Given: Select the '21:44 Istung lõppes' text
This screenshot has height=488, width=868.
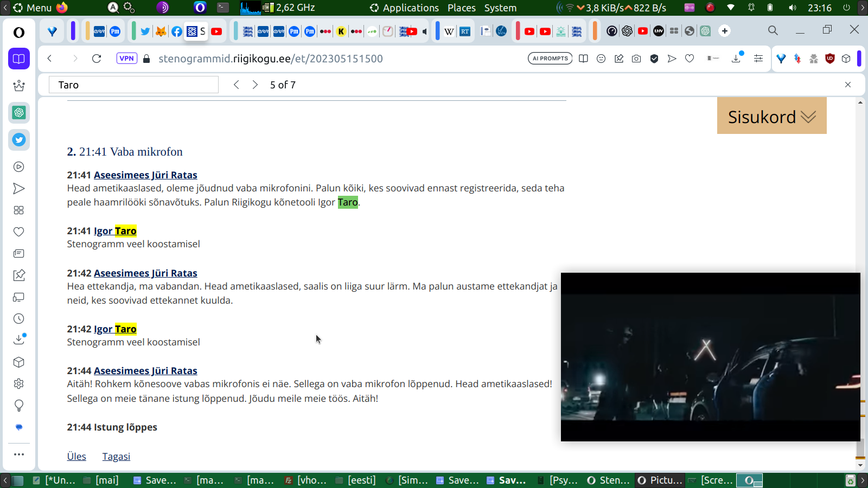Looking at the screenshot, I should 112,427.
